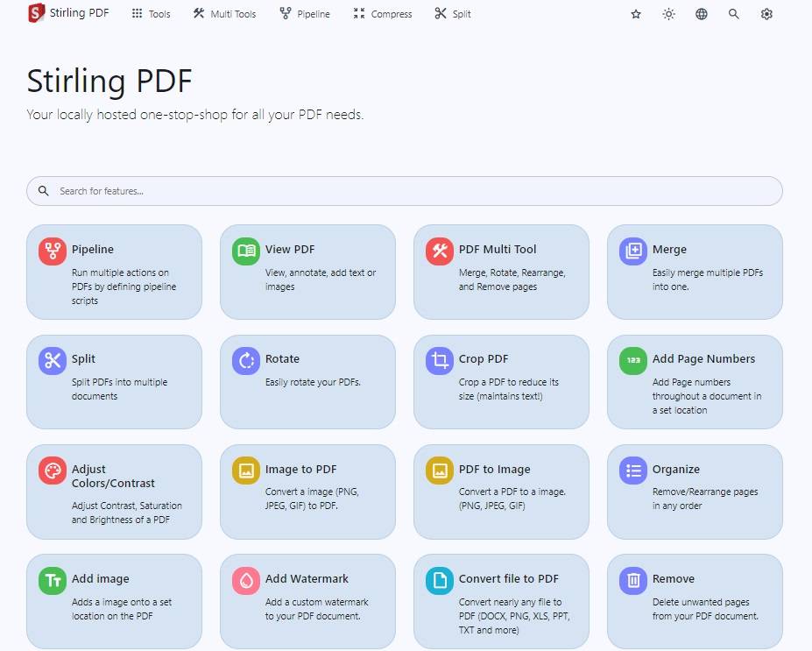This screenshot has width=812, height=651.
Task: Click the red Pipeline card icon
Action: click(53, 251)
